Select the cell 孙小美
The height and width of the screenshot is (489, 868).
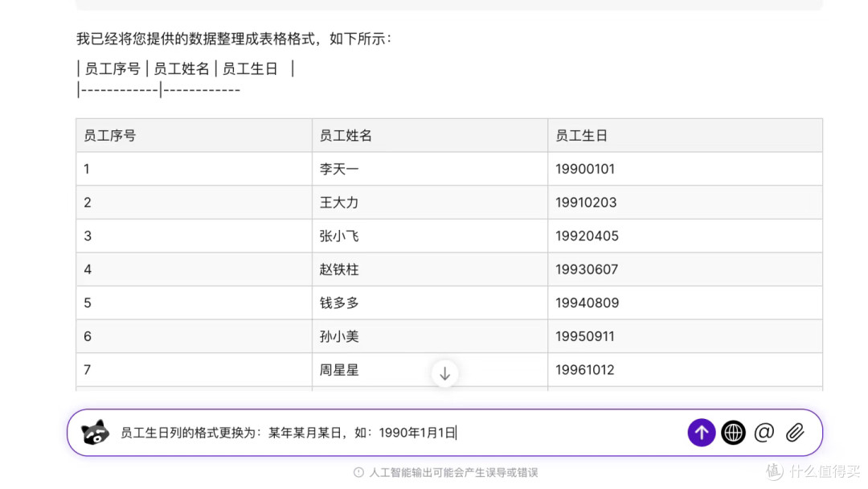429,337
